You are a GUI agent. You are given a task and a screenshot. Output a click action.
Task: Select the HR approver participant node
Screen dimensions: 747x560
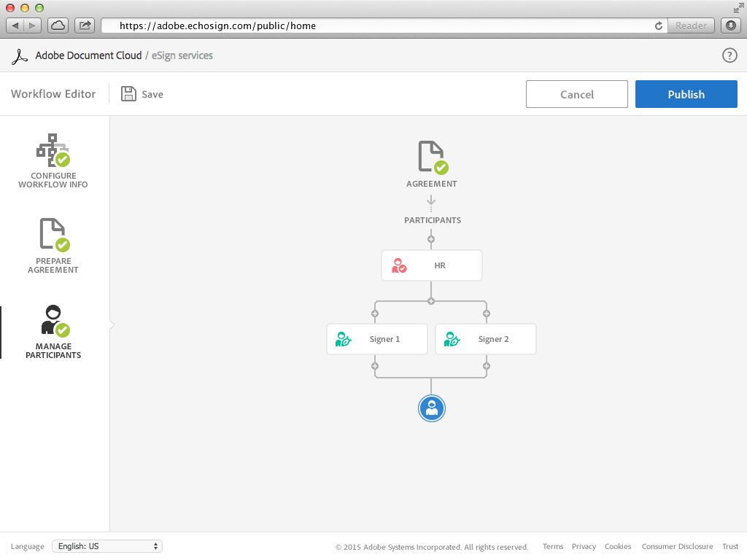(x=431, y=265)
